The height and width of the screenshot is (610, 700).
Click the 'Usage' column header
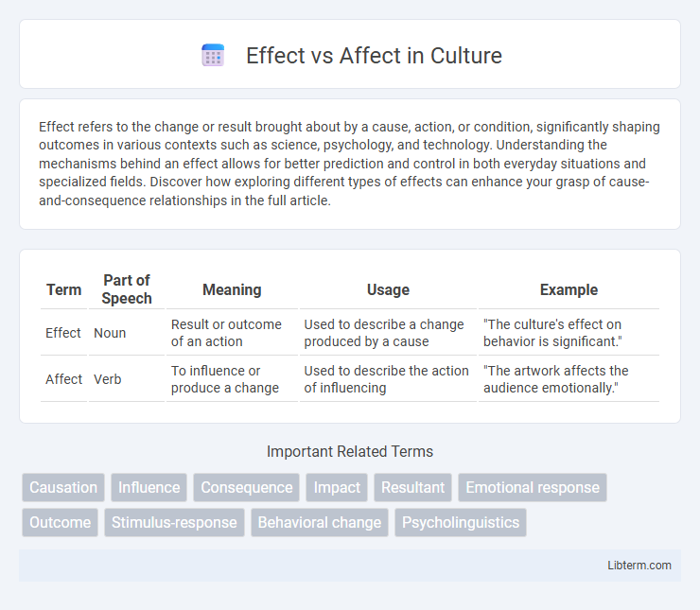click(388, 289)
